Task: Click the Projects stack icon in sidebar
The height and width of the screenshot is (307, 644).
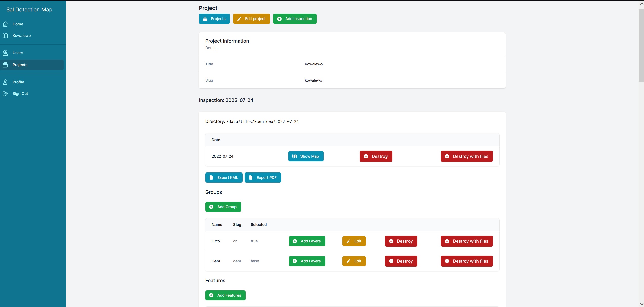Action: (x=5, y=65)
